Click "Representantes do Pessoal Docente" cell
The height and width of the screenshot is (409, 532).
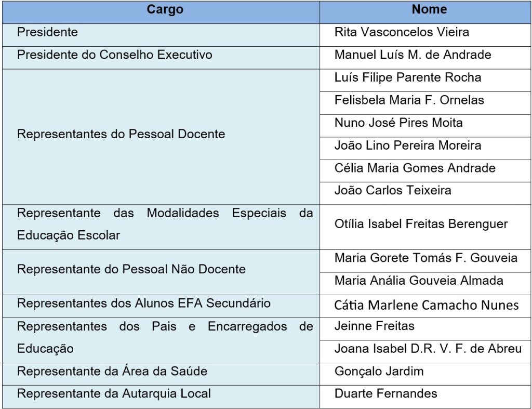click(x=121, y=134)
